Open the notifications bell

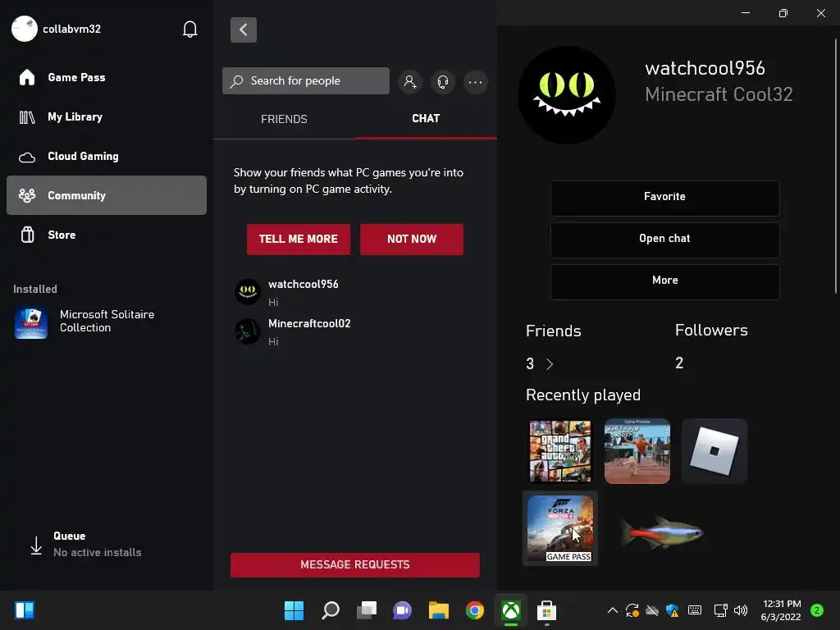coord(189,29)
